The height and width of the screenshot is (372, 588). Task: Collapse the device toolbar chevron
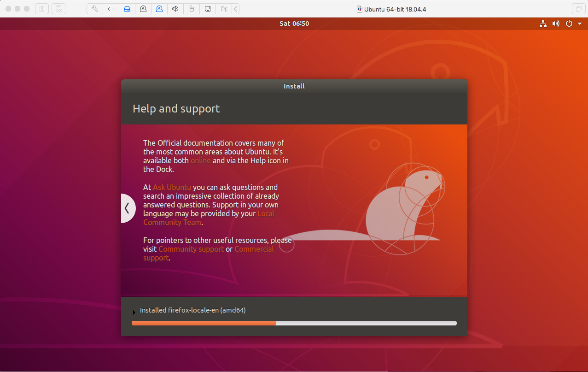click(235, 9)
